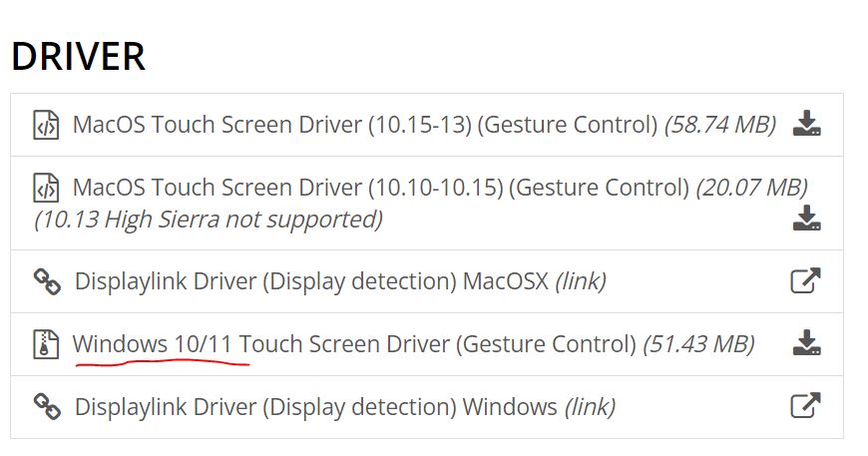Click the chain link icon next to Displaylink MacOSX
Image resolution: width=868 pixels, height=456 pixels.
click(x=47, y=281)
